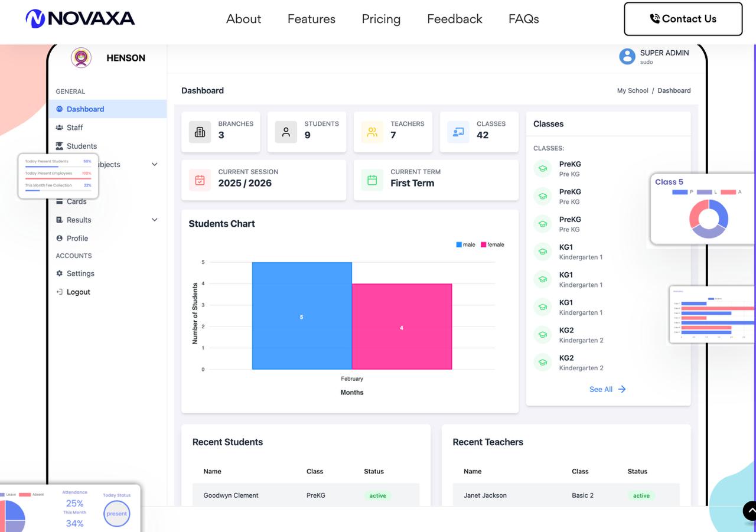Click the Current Term calendar icon
Image resolution: width=756 pixels, height=532 pixels.
(372, 180)
